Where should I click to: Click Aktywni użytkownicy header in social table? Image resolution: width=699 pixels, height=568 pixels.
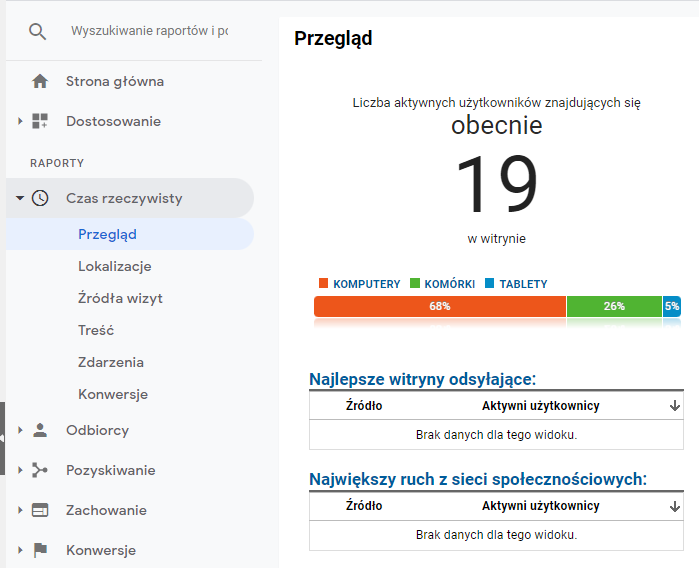(x=540, y=506)
